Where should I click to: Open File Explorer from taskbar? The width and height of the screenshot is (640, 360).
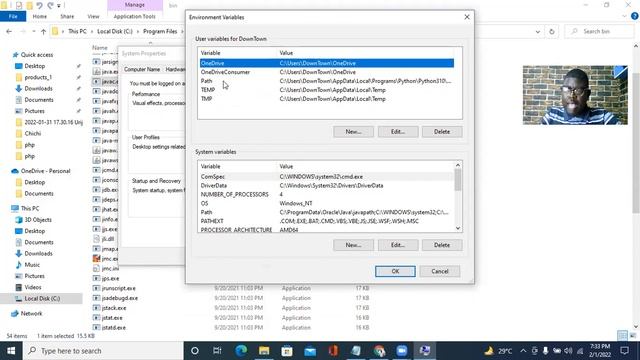click(264, 351)
